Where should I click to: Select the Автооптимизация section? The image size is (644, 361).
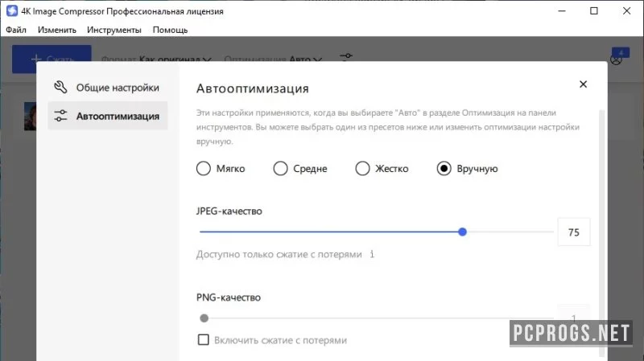(108, 116)
